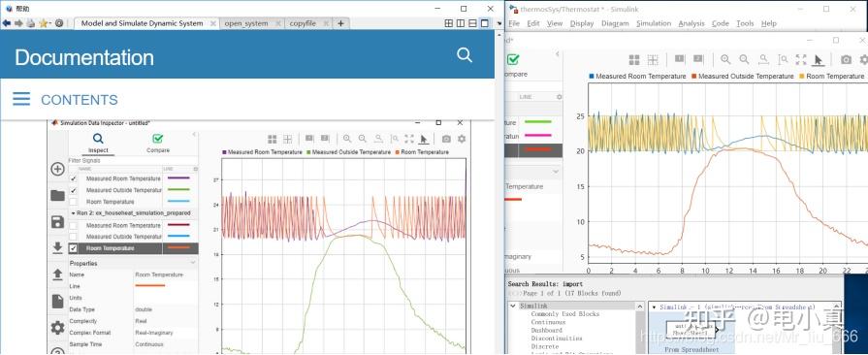868x355 pixels.
Task: Collapse the Run 2 ex_househeat_simulation_prepared group
Action: 73,213
